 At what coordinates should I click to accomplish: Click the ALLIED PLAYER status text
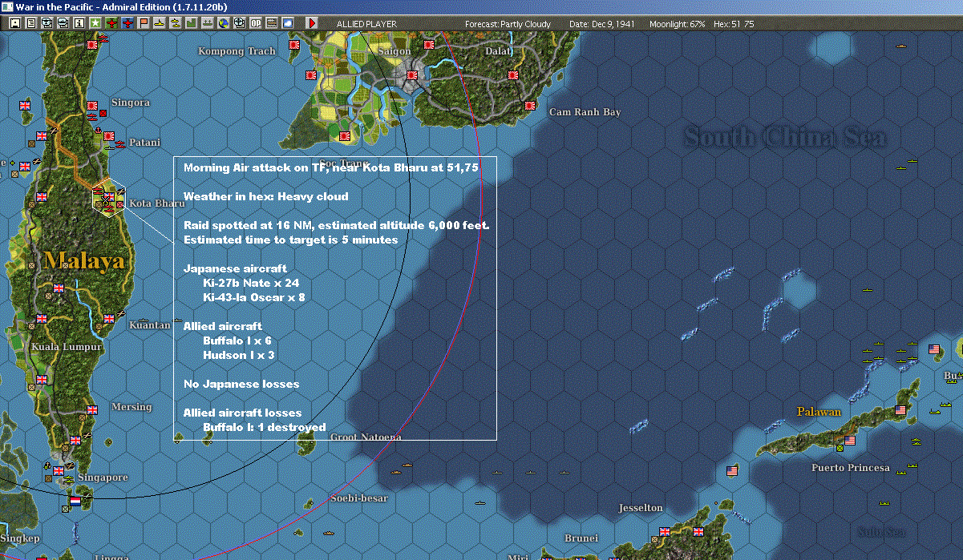pos(366,24)
